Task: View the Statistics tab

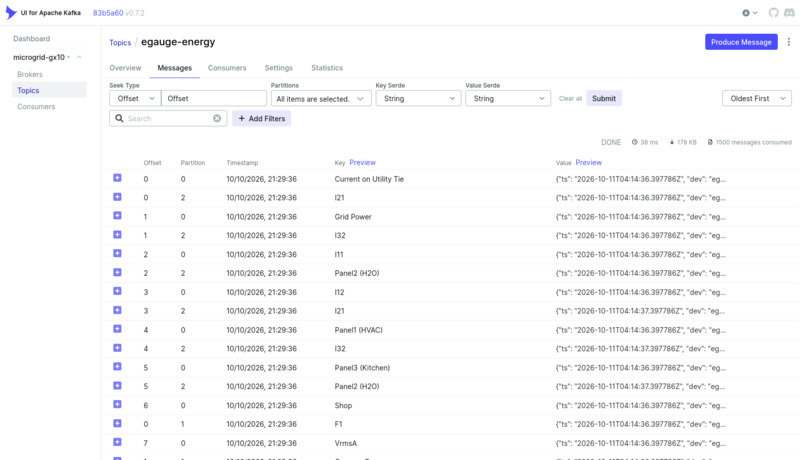Action: (327, 68)
